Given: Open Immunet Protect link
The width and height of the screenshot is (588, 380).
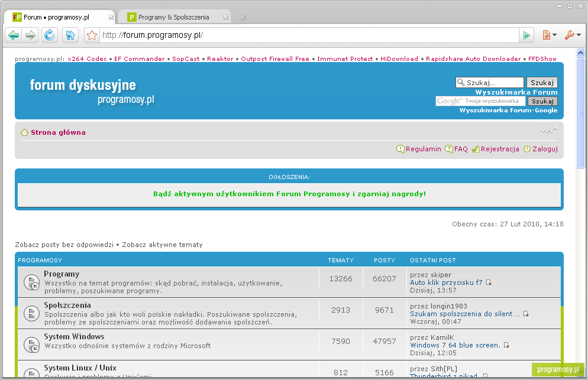Looking at the screenshot, I should (x=345, y=59).
